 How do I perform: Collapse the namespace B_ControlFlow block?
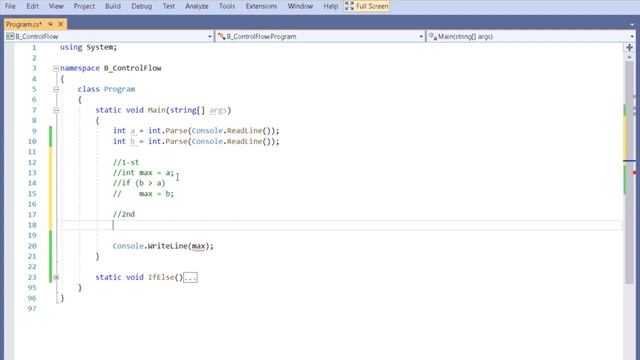[x=56, y=68]
